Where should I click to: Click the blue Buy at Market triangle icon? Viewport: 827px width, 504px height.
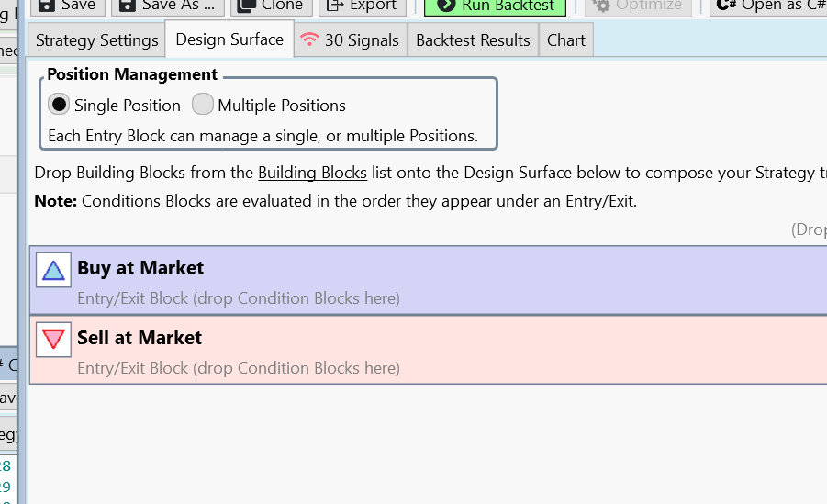click(53, 270)
